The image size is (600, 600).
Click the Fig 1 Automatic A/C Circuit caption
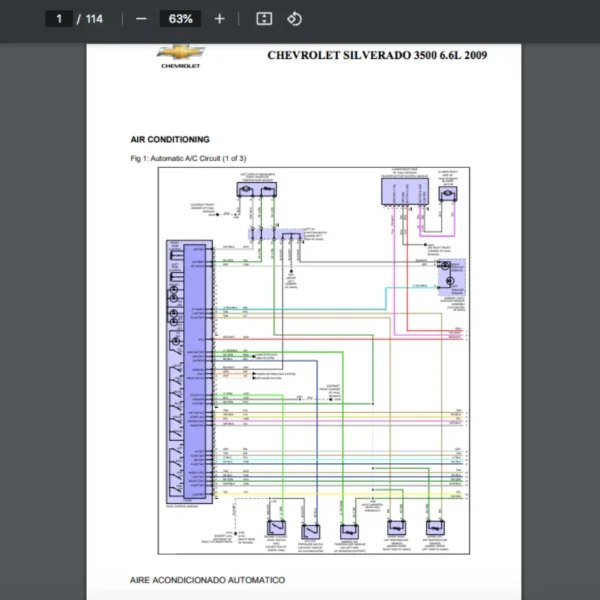click(188, 159)
